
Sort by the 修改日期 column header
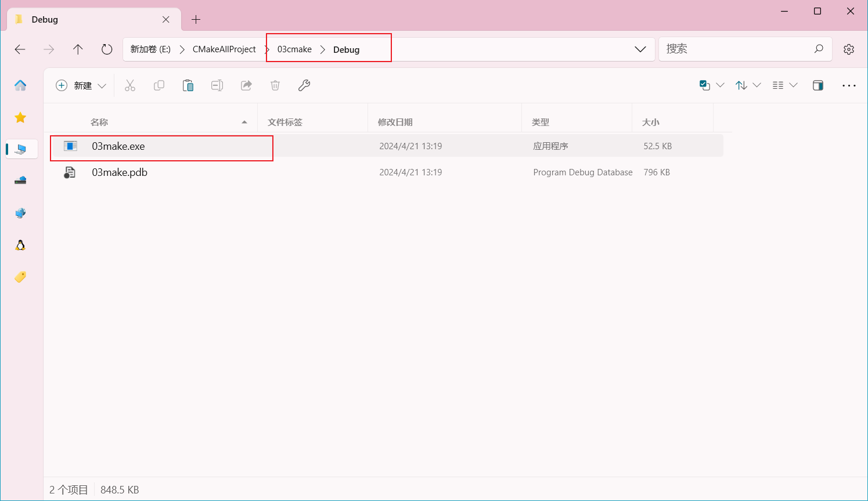(395, 122)
